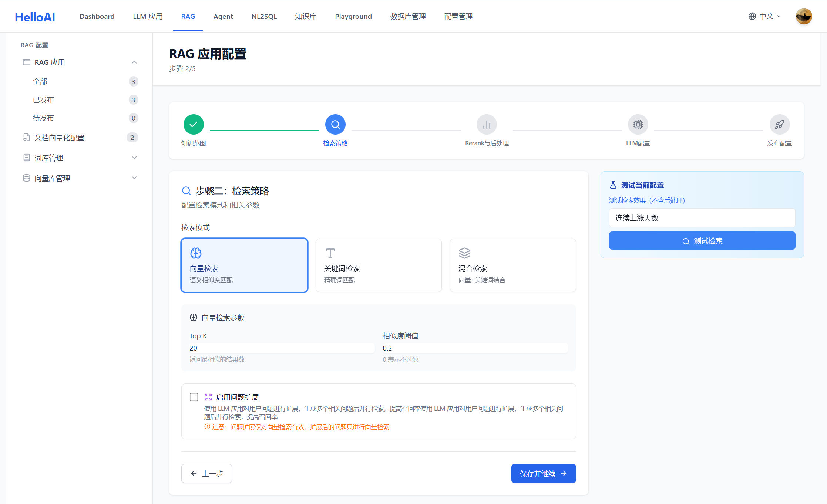Click the LLM配置 chip step icon

[x=638, y=124]
